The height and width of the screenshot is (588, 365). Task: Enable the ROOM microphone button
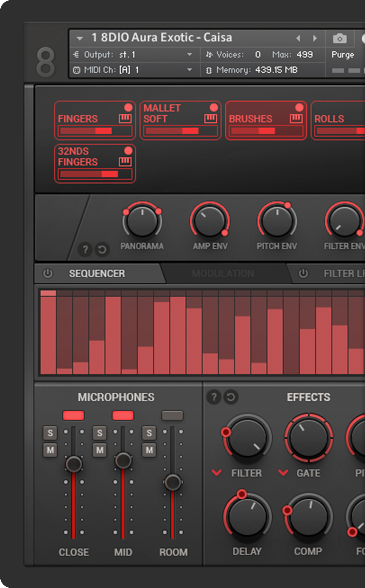click(x=172, y=415)
